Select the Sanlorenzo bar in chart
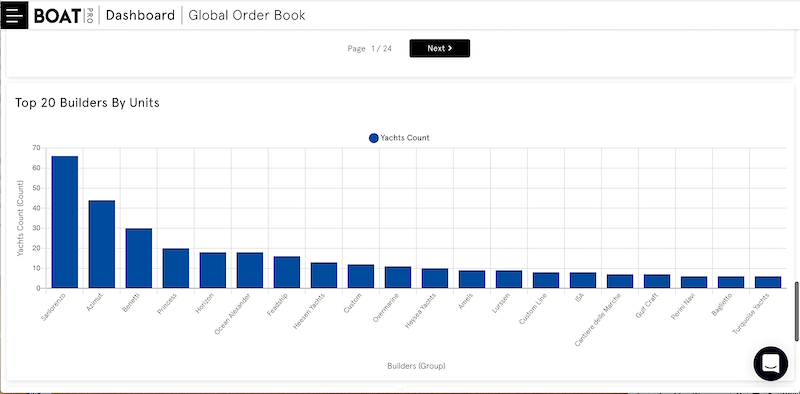The height and width of the screenshot is (394, 800). click(x=65, y=222)
